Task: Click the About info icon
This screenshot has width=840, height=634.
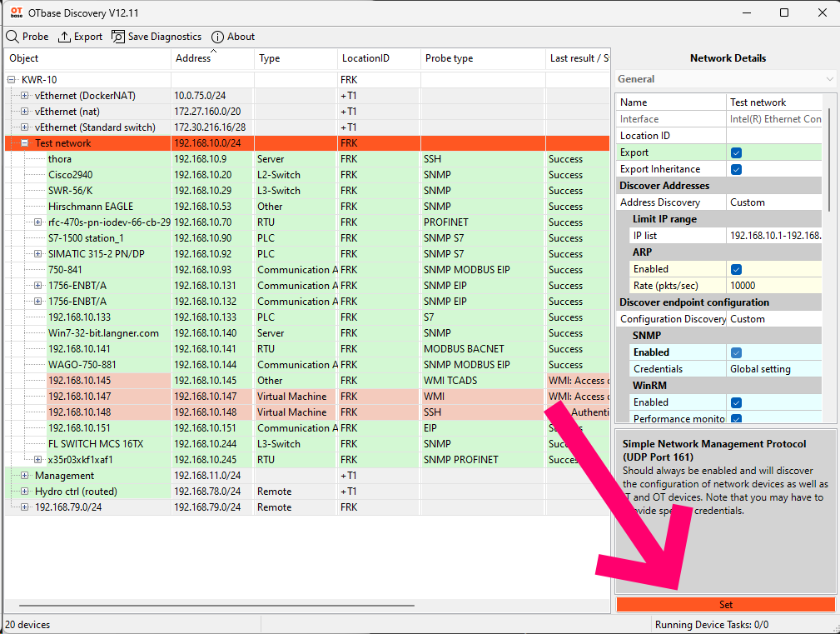Action: point(217,37)
